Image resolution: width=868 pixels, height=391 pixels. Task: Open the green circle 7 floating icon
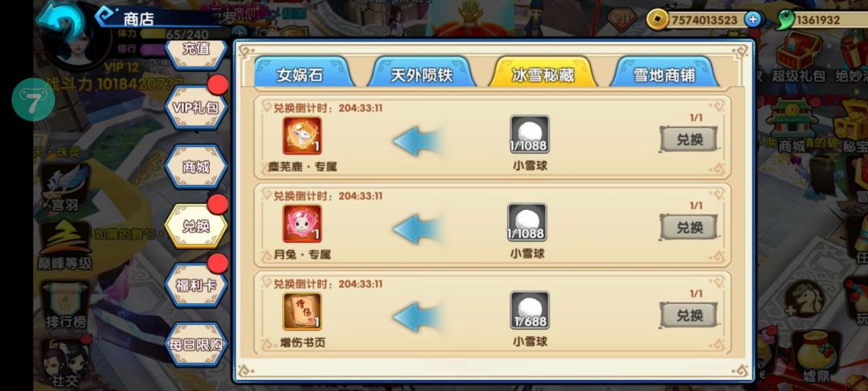(33, 100)
